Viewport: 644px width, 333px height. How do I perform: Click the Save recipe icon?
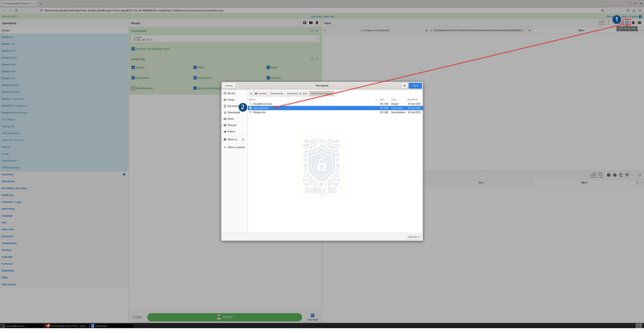pyautogui.click(x=304, y=23)
